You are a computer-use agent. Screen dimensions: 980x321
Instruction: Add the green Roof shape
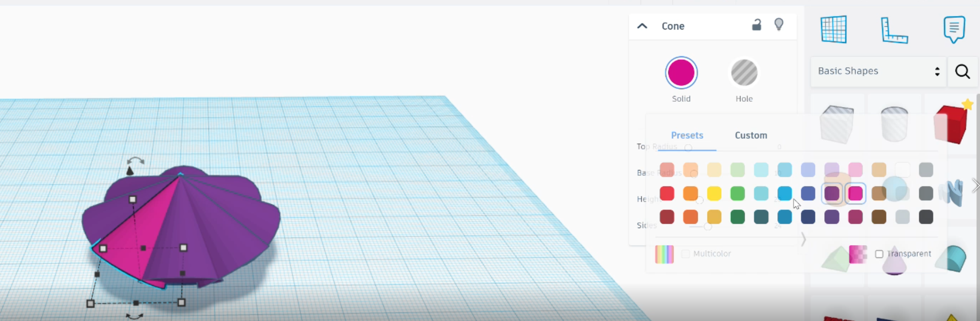pos(835,259)
